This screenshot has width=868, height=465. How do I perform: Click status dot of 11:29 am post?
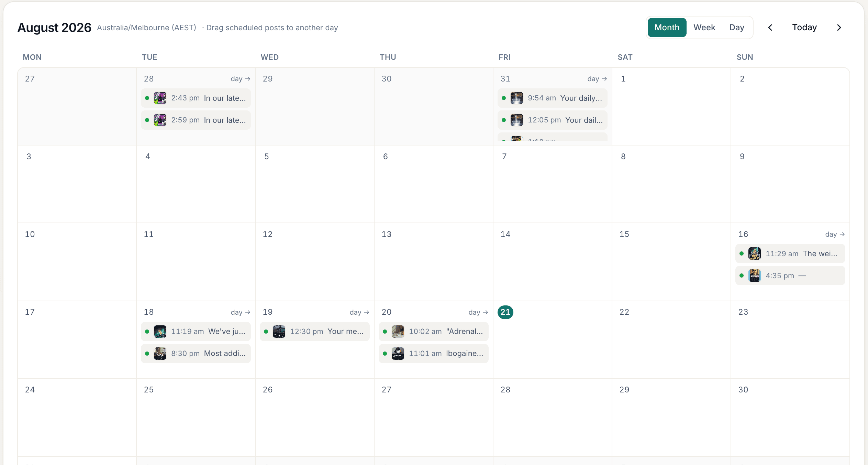point(742,254)
